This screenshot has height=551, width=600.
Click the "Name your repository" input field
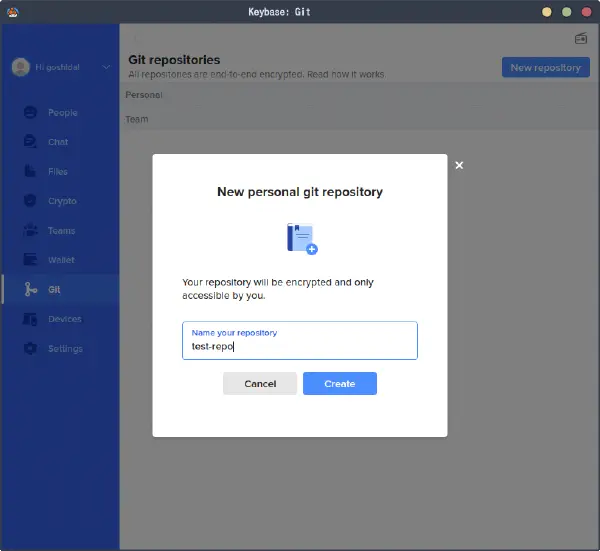pos(300,341)
